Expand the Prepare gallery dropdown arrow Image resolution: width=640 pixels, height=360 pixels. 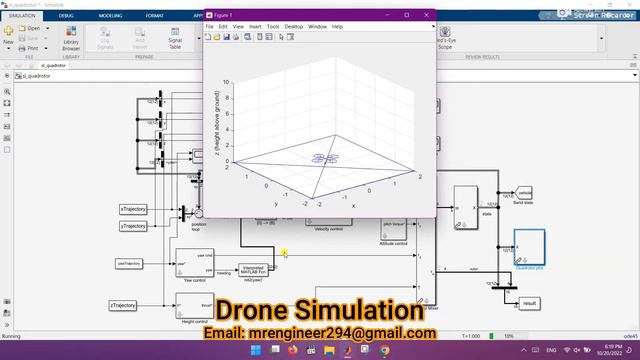pos(199,38)
